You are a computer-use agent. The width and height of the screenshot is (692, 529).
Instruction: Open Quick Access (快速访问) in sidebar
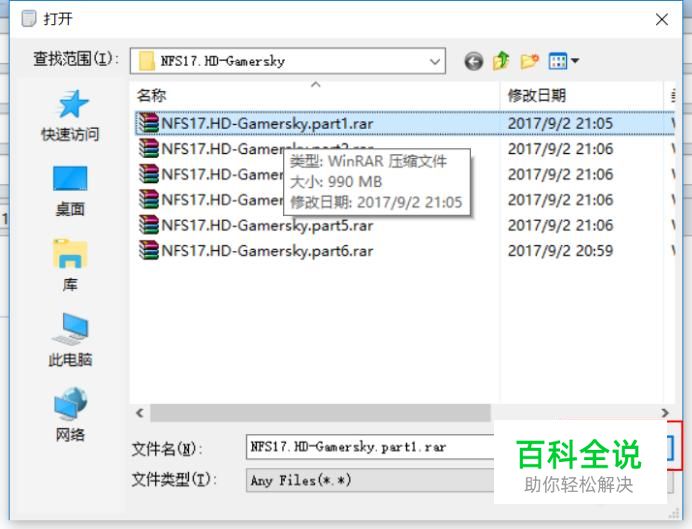[x=70, y=116]
